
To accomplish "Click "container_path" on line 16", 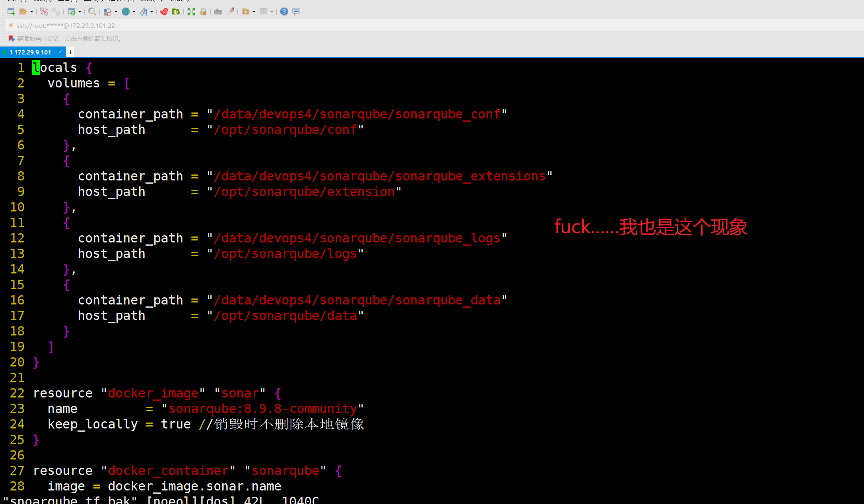I will pos(130,300).
